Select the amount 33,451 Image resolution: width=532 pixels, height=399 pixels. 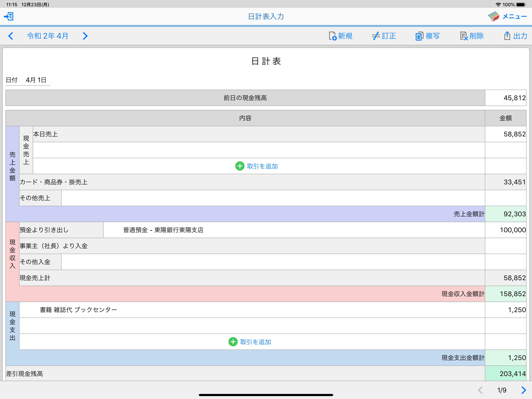point(506,182)
